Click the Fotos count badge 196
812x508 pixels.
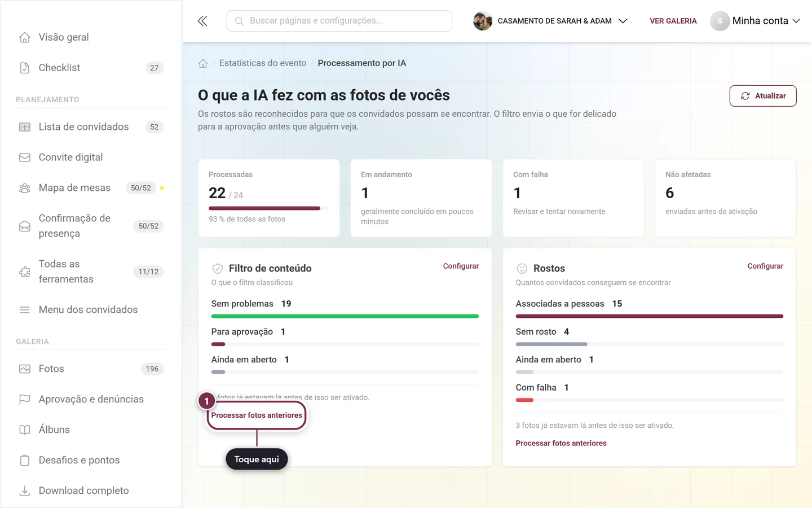(152, 369)
